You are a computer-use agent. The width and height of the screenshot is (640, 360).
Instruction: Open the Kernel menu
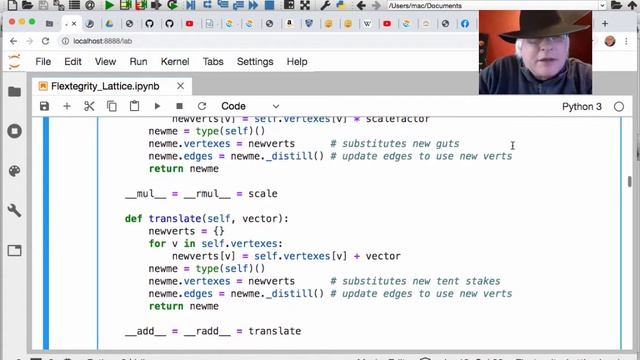175,62
